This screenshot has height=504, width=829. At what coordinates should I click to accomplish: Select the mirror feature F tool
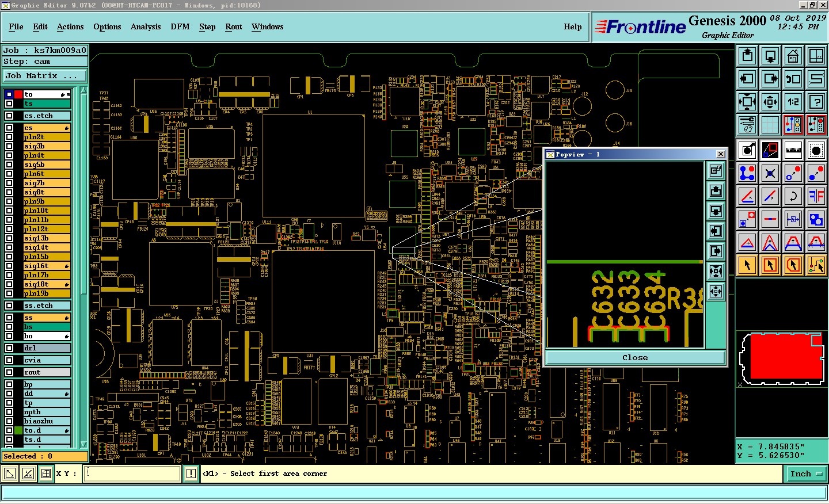816,196
